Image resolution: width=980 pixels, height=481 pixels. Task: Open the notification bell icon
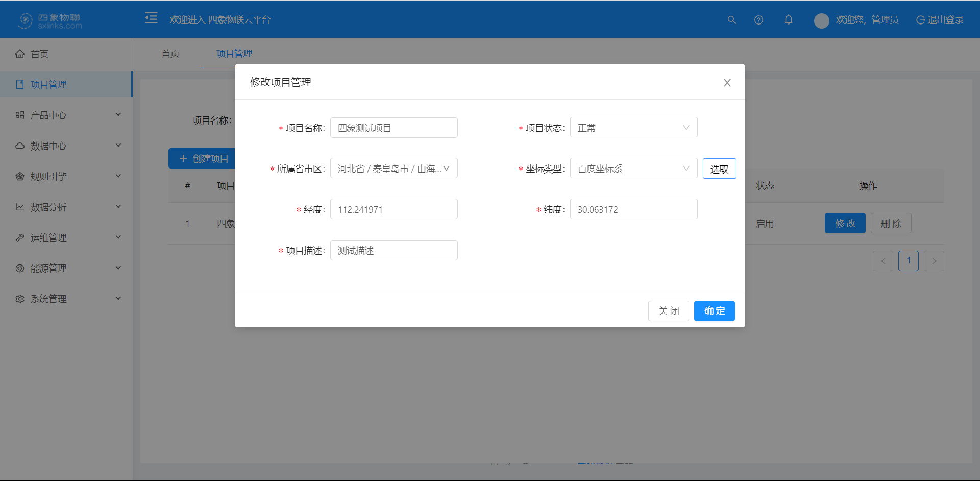coord(788,20)
